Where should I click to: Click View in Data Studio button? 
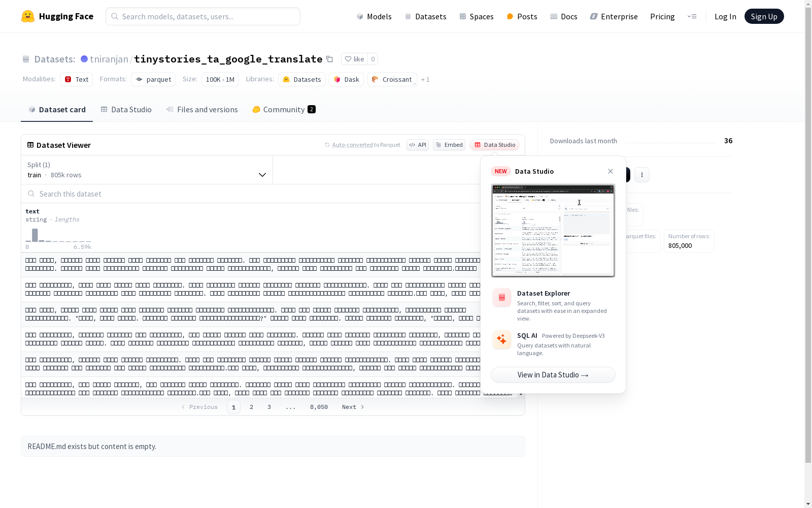point(553,375)
